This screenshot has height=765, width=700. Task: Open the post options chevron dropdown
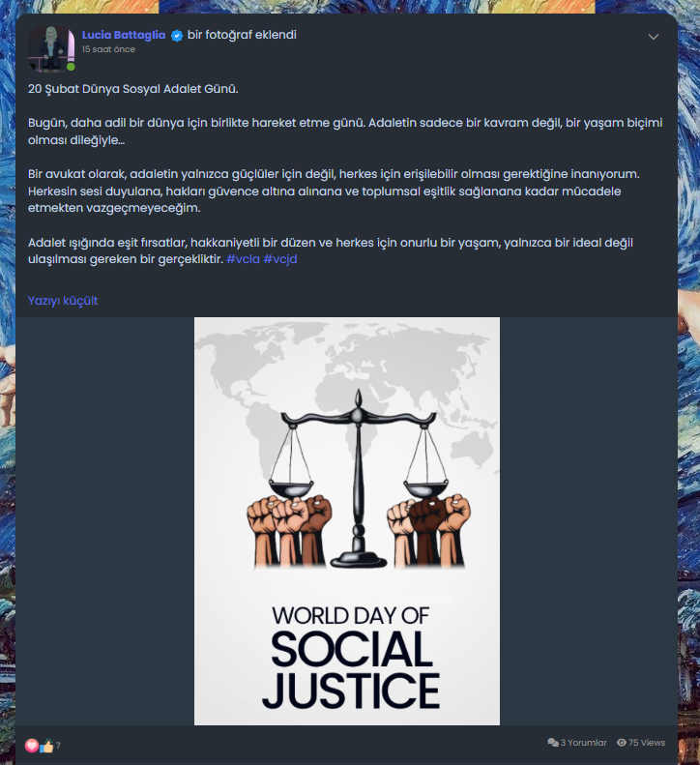654,37
